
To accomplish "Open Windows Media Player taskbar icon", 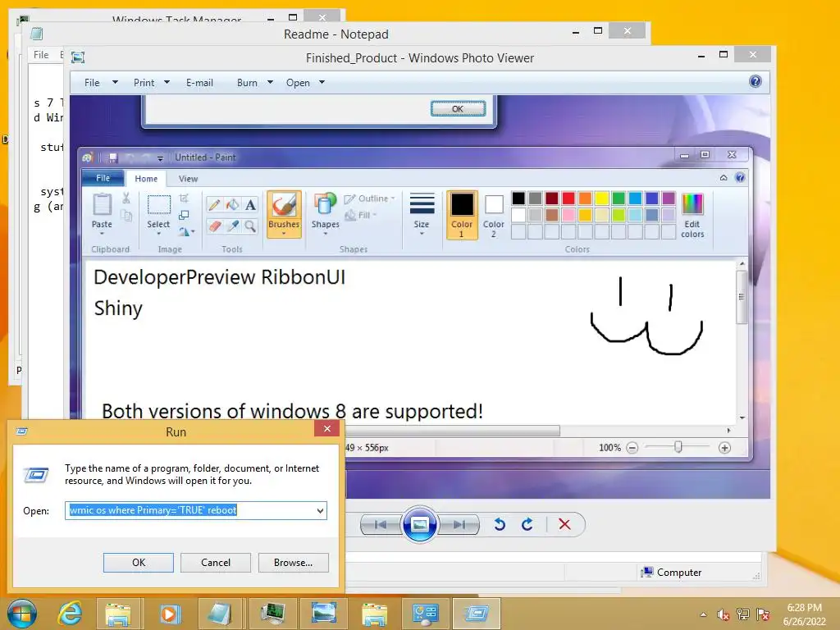I will (170, 614).
